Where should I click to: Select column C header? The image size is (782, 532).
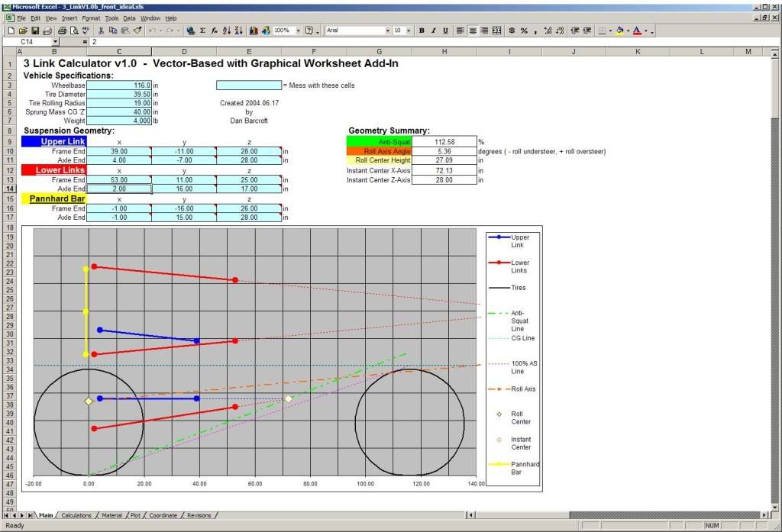click(118, 51)
